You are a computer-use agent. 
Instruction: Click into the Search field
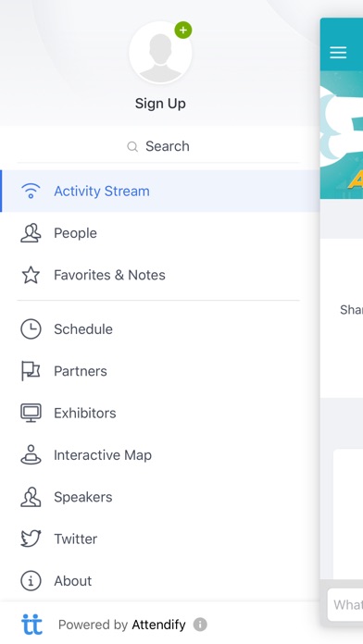click(x=158, y=146)
